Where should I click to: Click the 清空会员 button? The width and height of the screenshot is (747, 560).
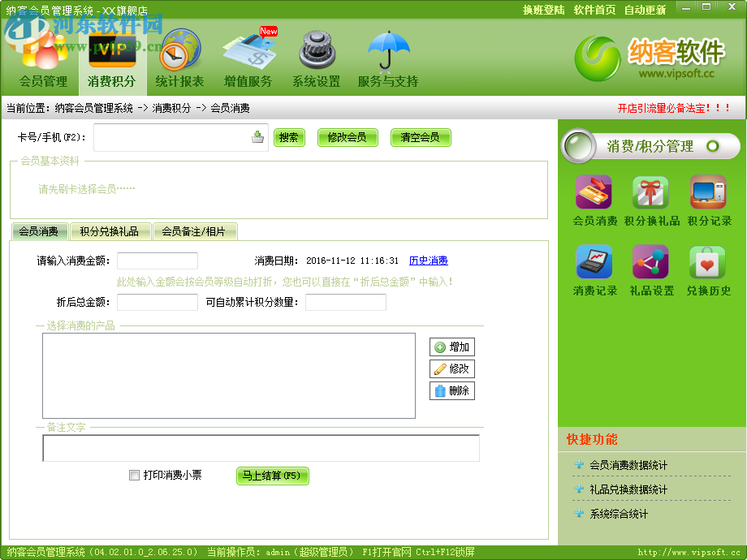(421, 138)
